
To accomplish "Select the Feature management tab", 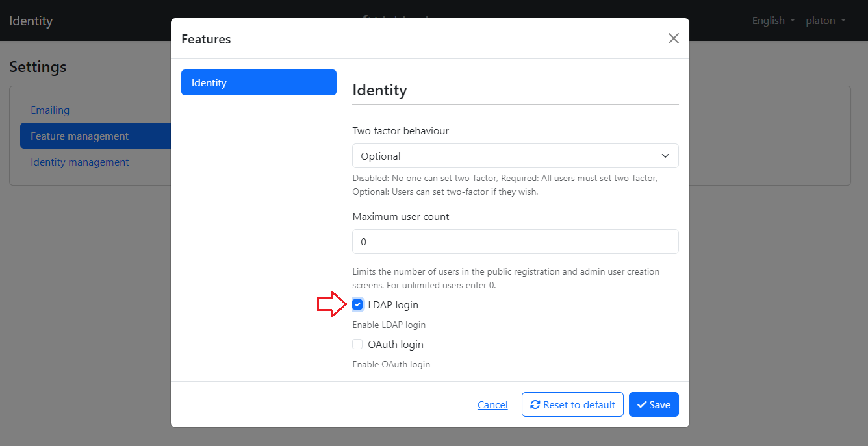I will click(80, 136).
